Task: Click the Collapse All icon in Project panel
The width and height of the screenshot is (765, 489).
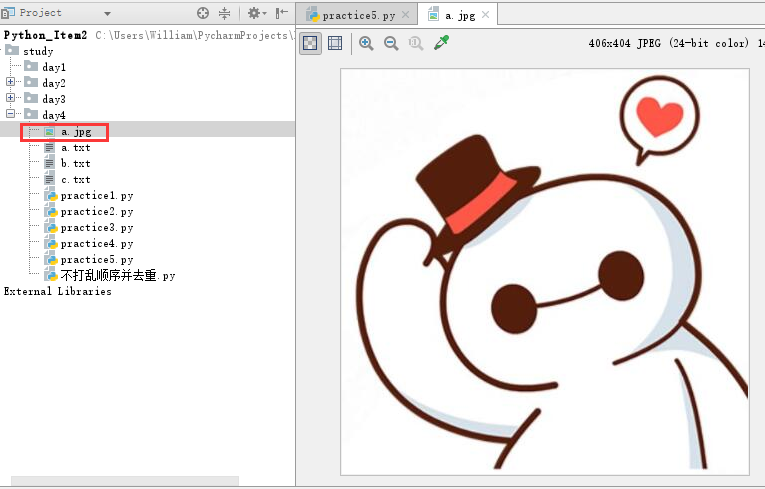Action: pos(224,13)
